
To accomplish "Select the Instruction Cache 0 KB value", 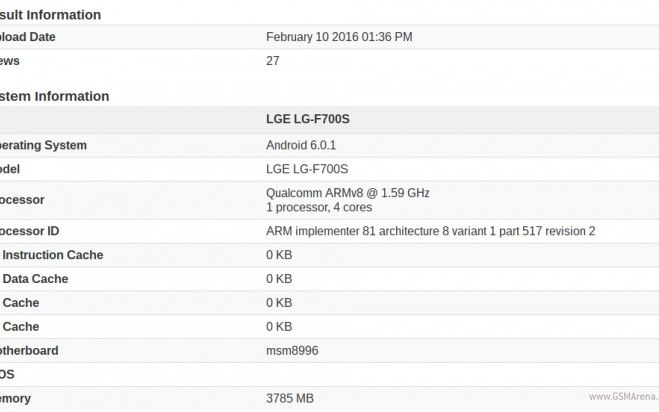I will click(x=279, y=255).
